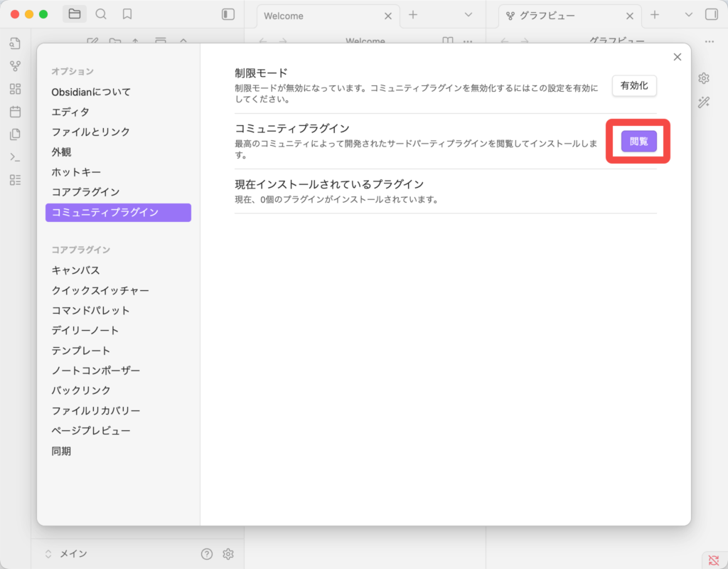This screenshot has height=569, width=728.
Task: Toggle the left sidebar folder icon
Action: (x=75, y=14)
